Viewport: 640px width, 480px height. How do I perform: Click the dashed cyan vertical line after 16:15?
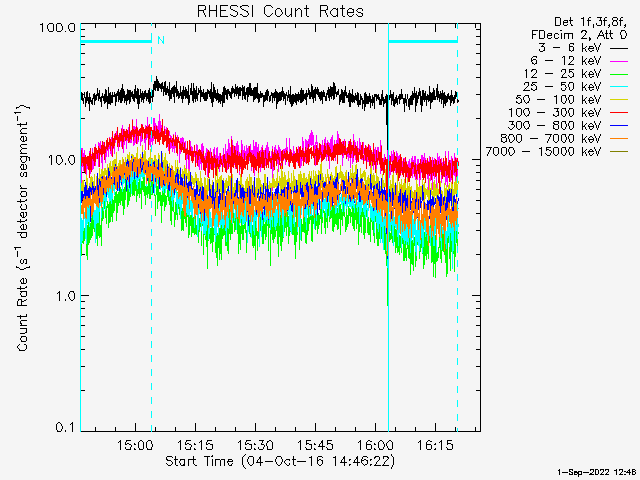[x=457, y=227]
